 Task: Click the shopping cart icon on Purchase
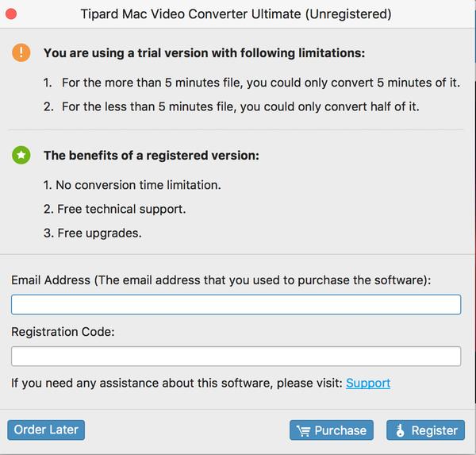coord(302,430)
